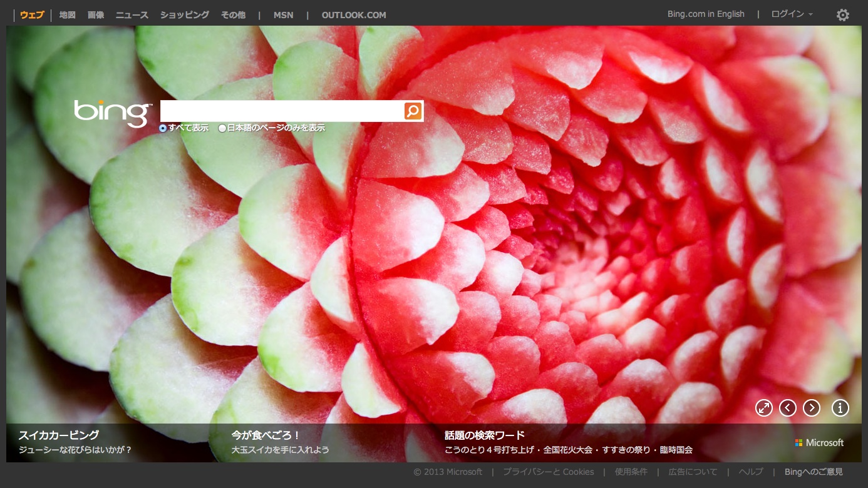Open image info icon

point(840,408)
